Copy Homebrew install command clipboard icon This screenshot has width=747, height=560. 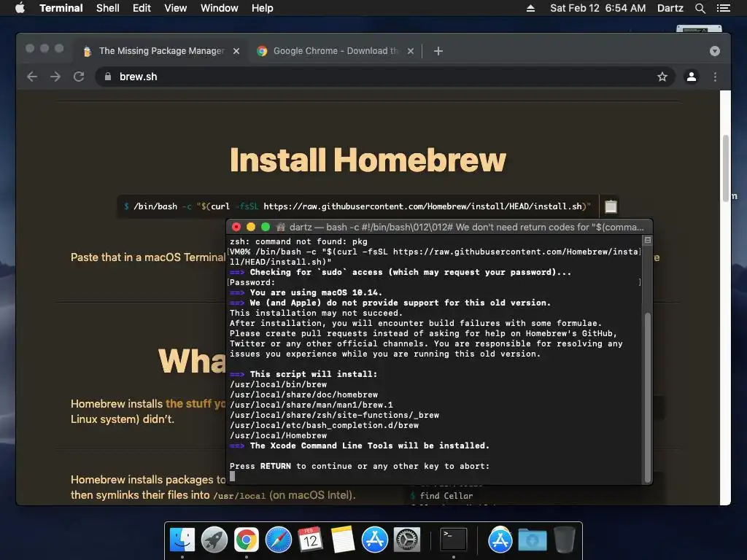point(611,206)
